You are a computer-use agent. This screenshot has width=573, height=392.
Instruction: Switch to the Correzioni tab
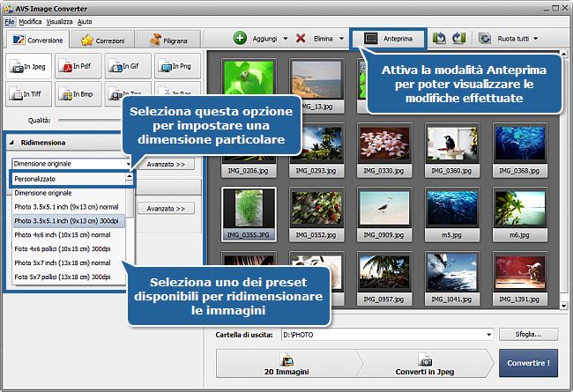[x=101, y=40]
